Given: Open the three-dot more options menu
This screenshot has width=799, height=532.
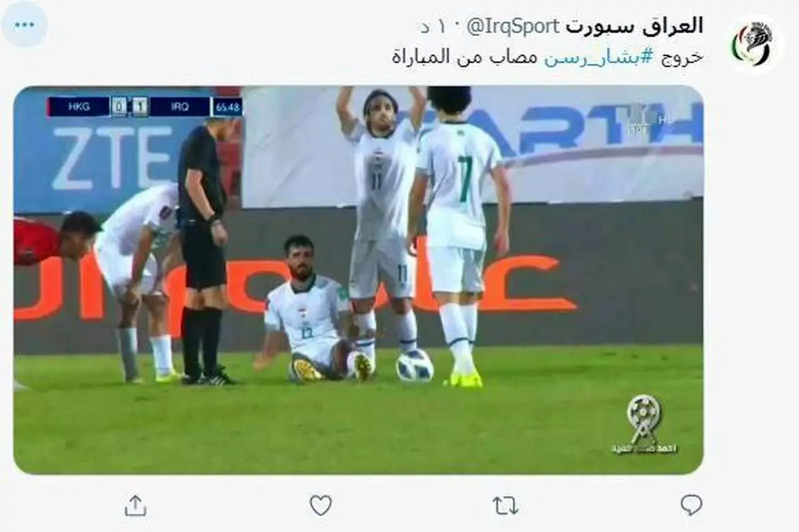Looking at the screenshot, I should pos(25,25).
